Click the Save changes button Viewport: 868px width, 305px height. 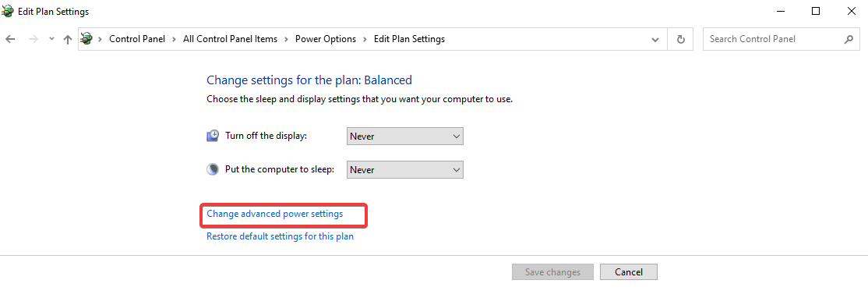click(552, 272)
